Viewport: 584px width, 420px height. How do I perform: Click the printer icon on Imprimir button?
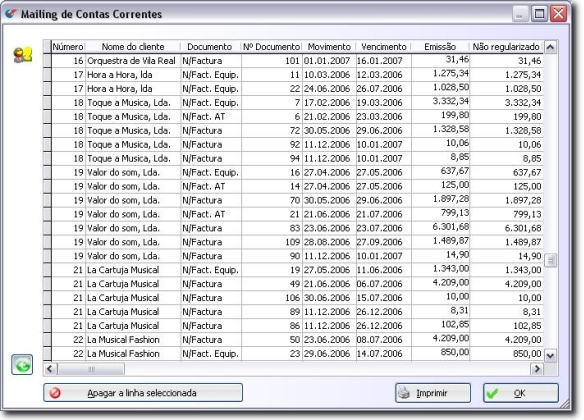point(404,393)
